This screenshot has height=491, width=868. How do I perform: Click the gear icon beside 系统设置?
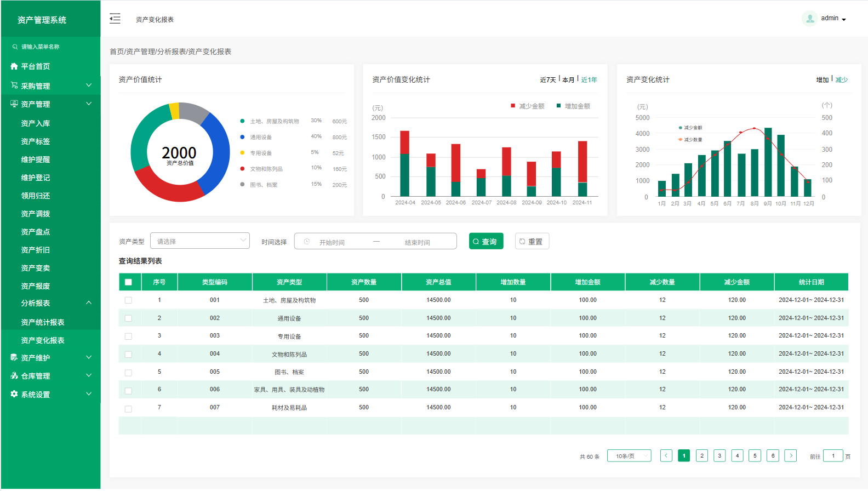(14, 394)
